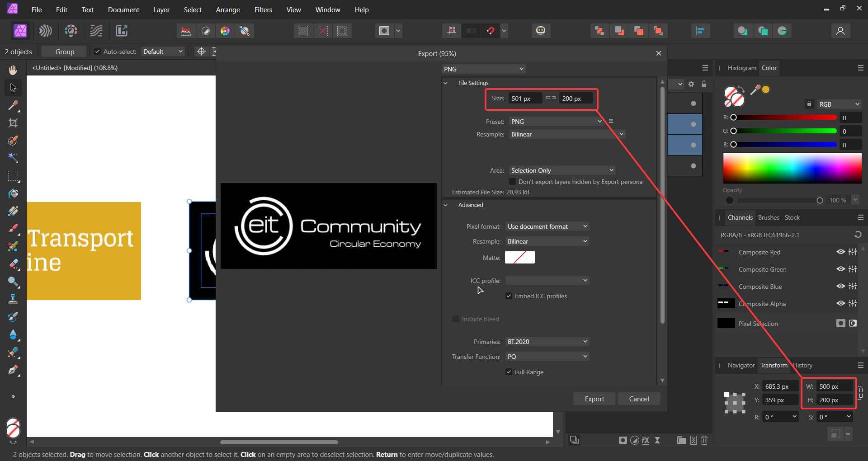Viewport: 868px width, 461px height.
Task: Click the layer FX icon
Action: [x=646, y=440]
